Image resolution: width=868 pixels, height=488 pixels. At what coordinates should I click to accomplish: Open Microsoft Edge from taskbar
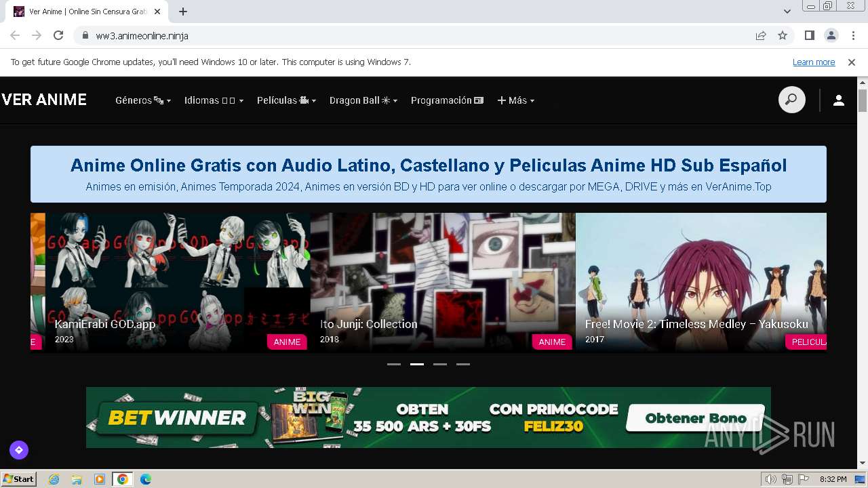tap(146, 479)
